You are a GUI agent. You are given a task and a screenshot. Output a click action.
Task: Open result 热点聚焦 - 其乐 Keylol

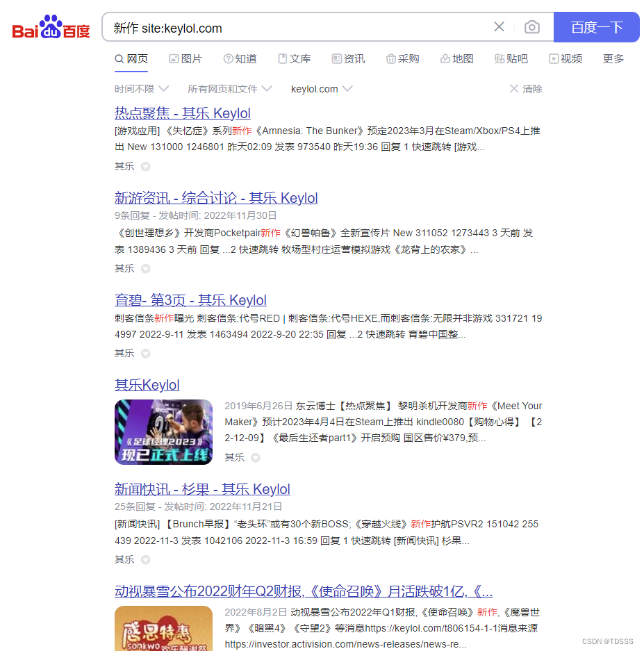pyautogui.click(x=183, y=113)
